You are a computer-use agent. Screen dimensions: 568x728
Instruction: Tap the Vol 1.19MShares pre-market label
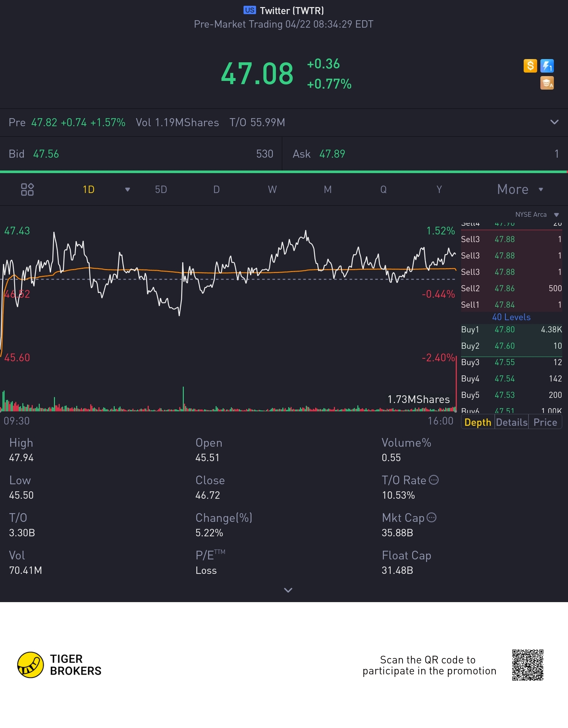click(177, 122)
